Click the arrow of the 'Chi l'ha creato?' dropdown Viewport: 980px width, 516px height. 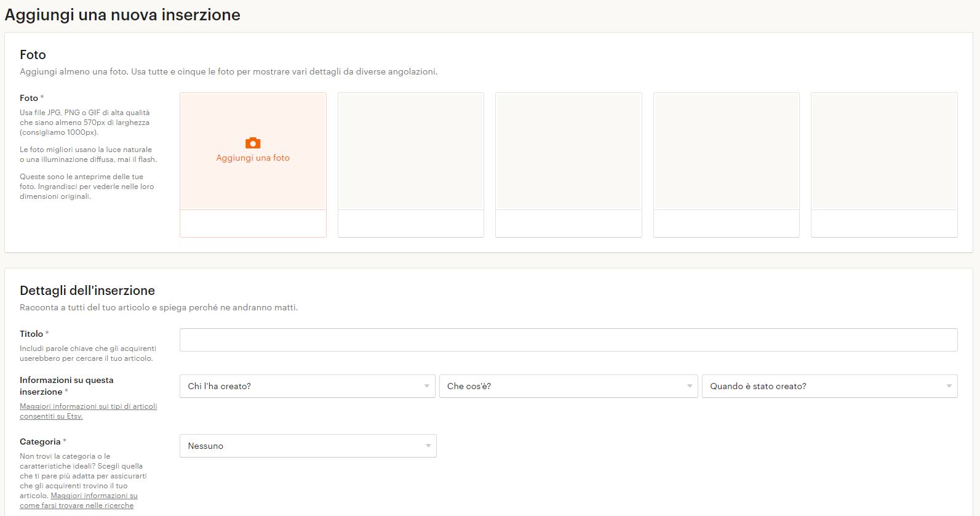426,386
